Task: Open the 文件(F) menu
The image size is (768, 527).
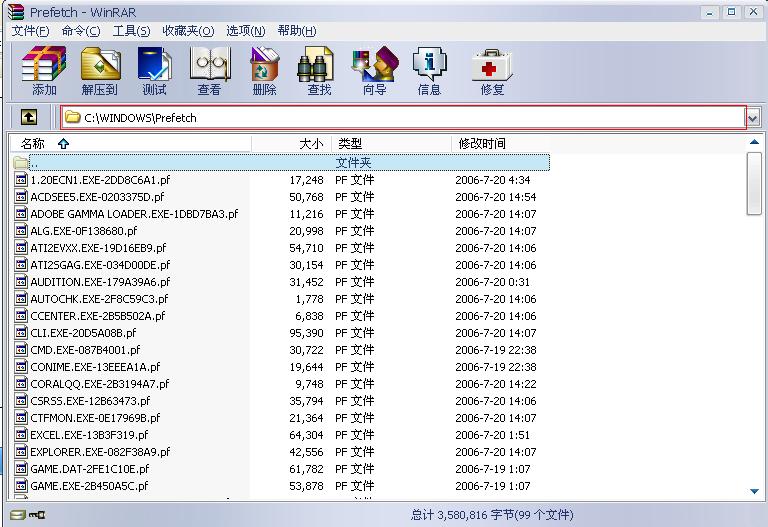Action: (x=30, y=31)
